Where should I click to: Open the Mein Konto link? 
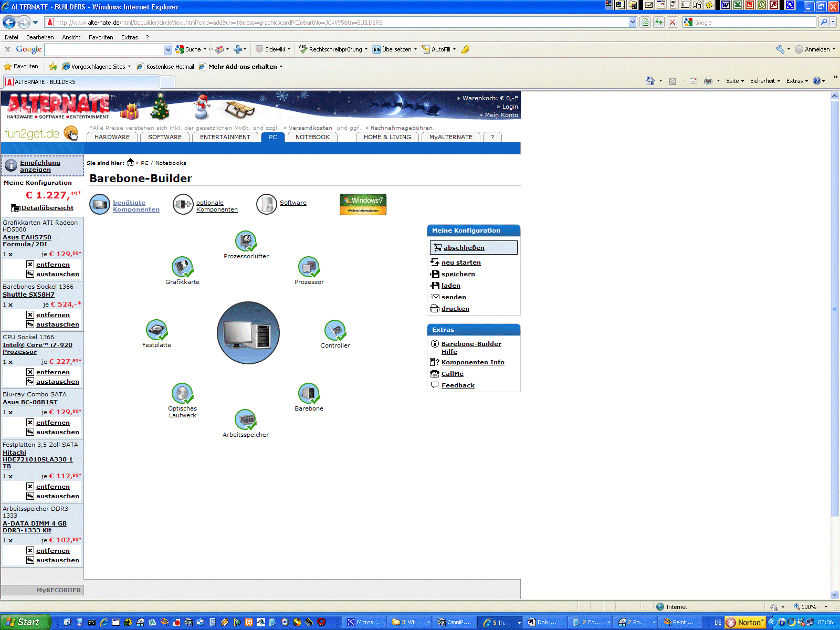(501, 115)
